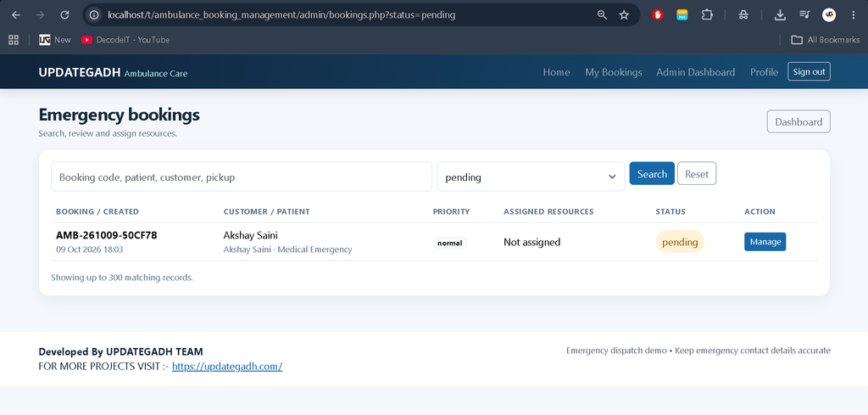Image resolution: width=868 pixels, height=415 pixels.
Task: Click the Priority column header
Action: (451, 211)
